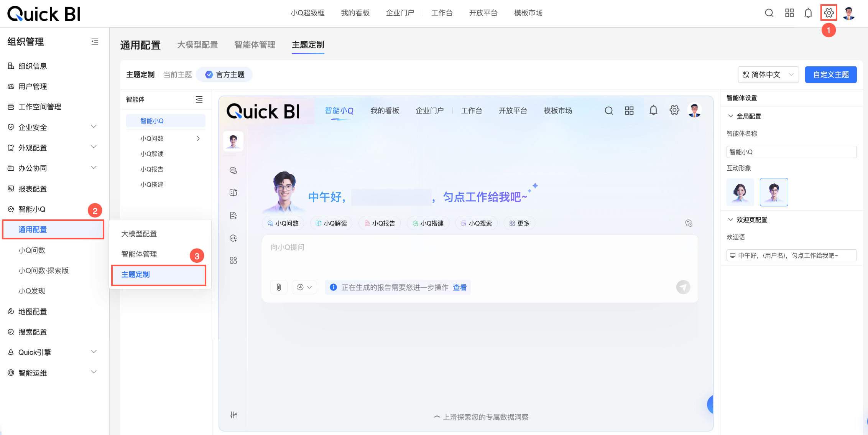Image resolution: width=868 pixels, height=435 pixels.
Task: Open the 简体中文 language dropdown
Action: pyautogui.click(x=768, y=74)
